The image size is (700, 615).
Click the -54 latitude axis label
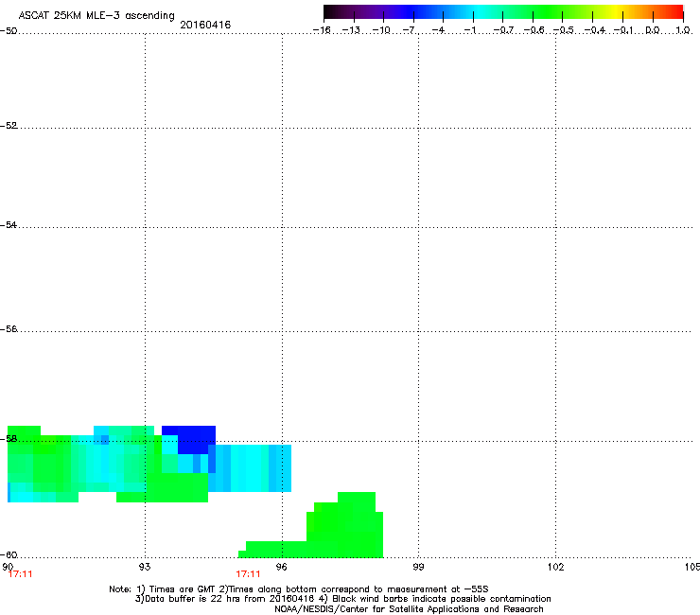point(9,224)
